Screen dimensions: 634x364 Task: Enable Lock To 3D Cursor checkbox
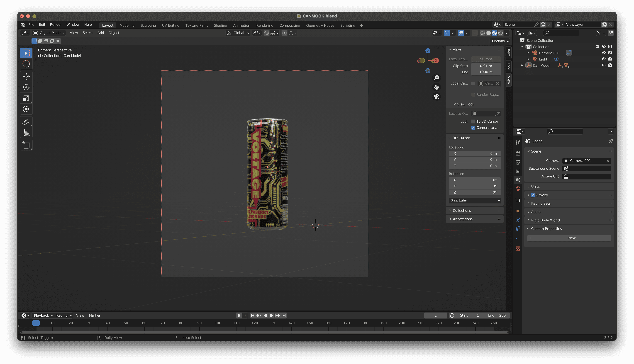[x=473, y=121]
